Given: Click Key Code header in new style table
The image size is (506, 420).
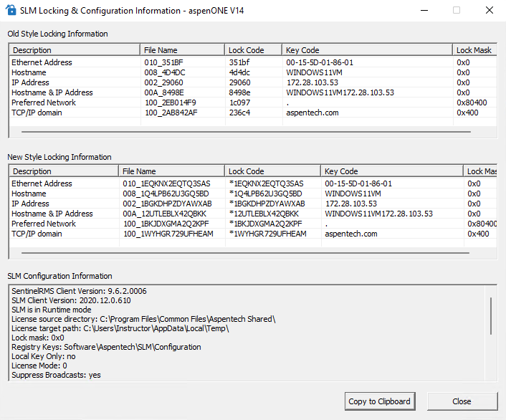Looking at the screenshot, I should point(391,171).
